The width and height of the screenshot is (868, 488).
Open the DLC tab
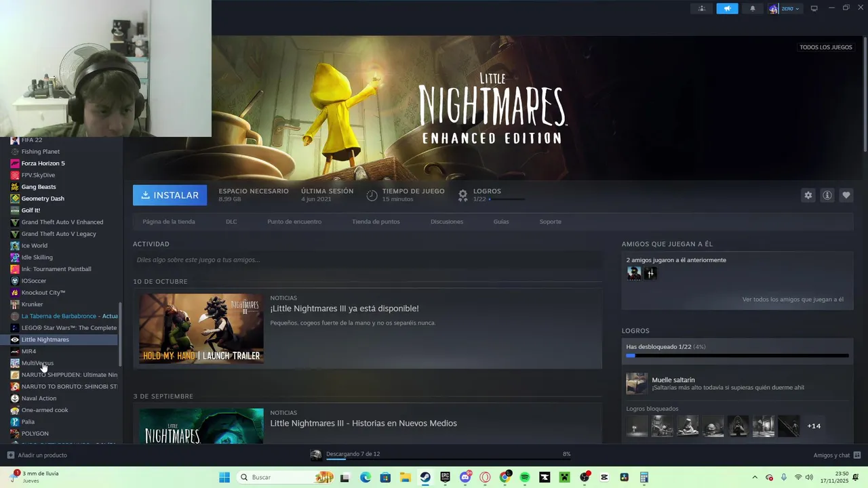231,222
